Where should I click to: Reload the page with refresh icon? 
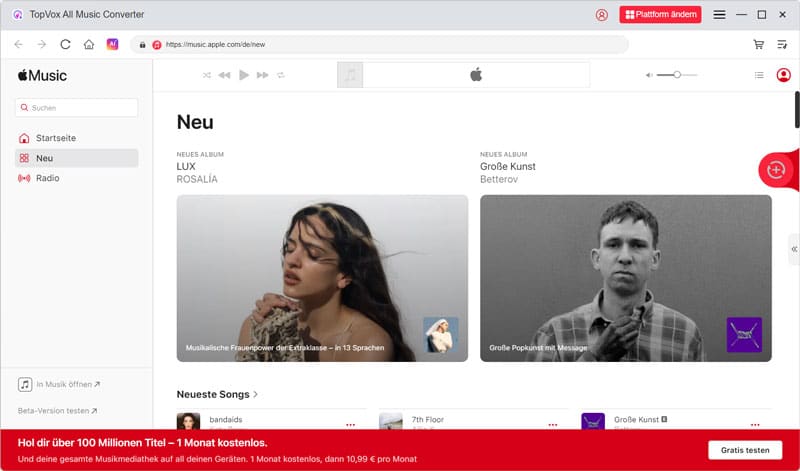[x=65, y=44]
